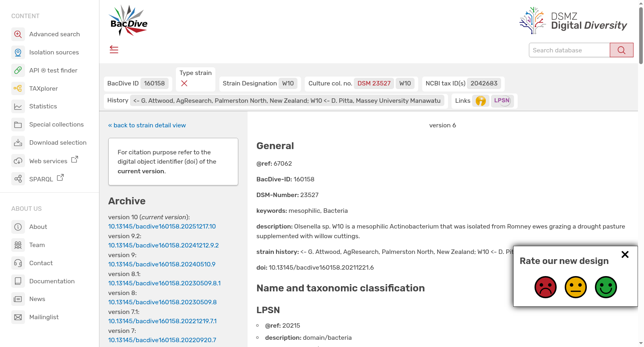The width and height of the screenshot is (644, 347).
Task: Close the Rate our new design popup
Action: click(625, 254)
